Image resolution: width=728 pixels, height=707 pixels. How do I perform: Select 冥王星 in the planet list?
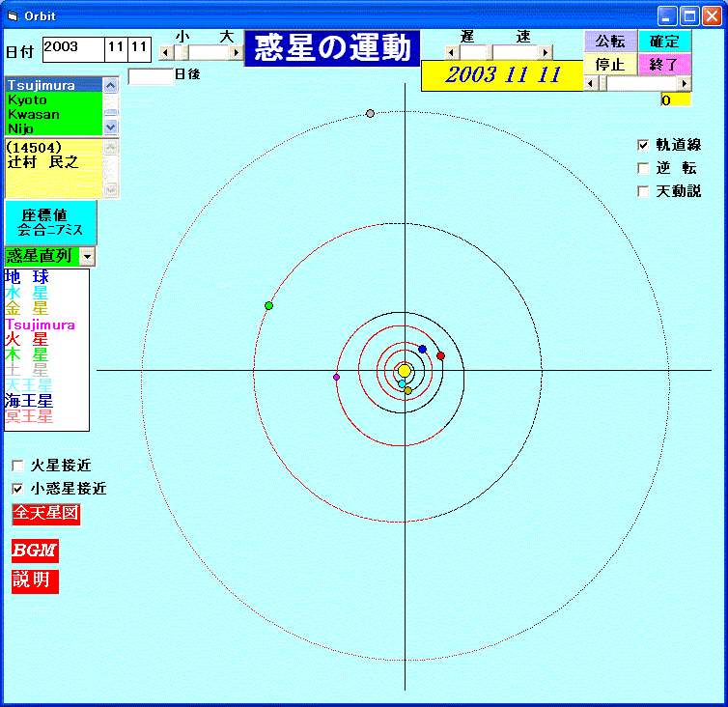[29, 416]
